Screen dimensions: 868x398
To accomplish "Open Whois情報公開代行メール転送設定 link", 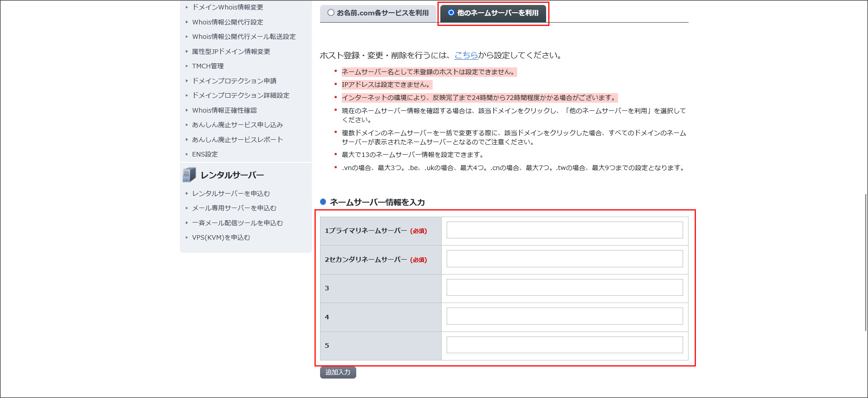I will coord(244,37).
